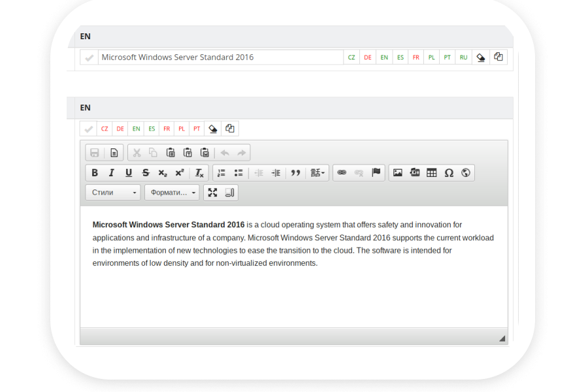Select PL language above description editor
This screenshot has width=588, height=392.
182,129
